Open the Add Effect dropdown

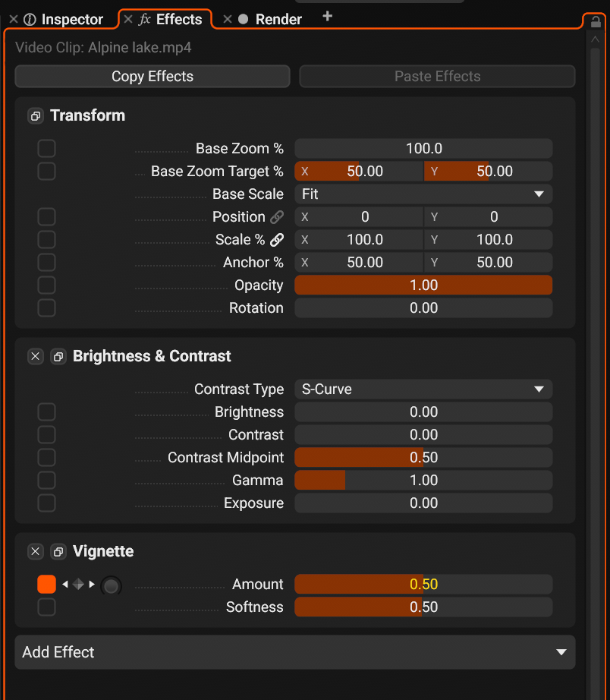(x=295, y=652)
